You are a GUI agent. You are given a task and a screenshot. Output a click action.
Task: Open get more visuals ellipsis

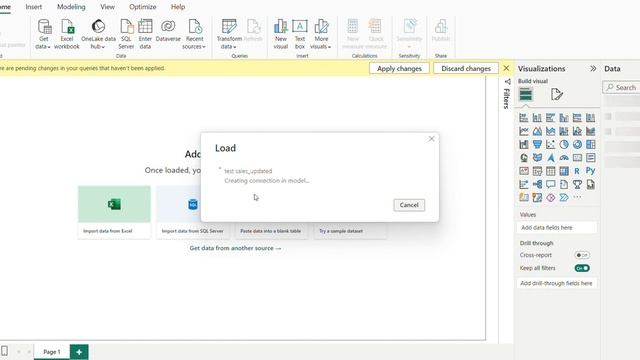point(577,198)
